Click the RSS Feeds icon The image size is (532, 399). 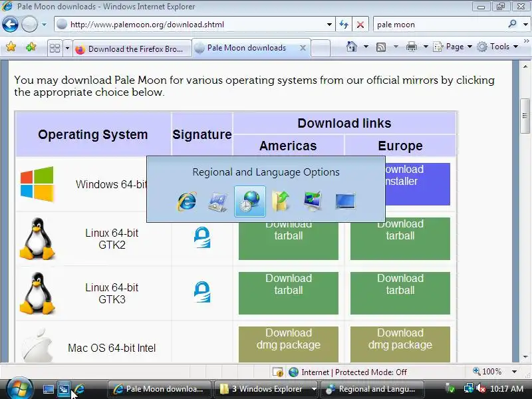(x=381, y=47)
